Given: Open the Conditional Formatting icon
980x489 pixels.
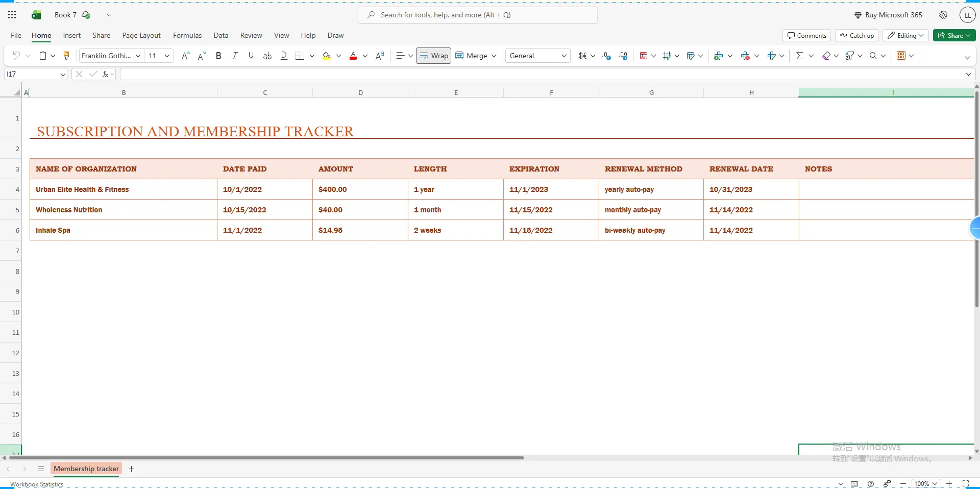Looking at the screenshot, I should (x=644, y=56).
